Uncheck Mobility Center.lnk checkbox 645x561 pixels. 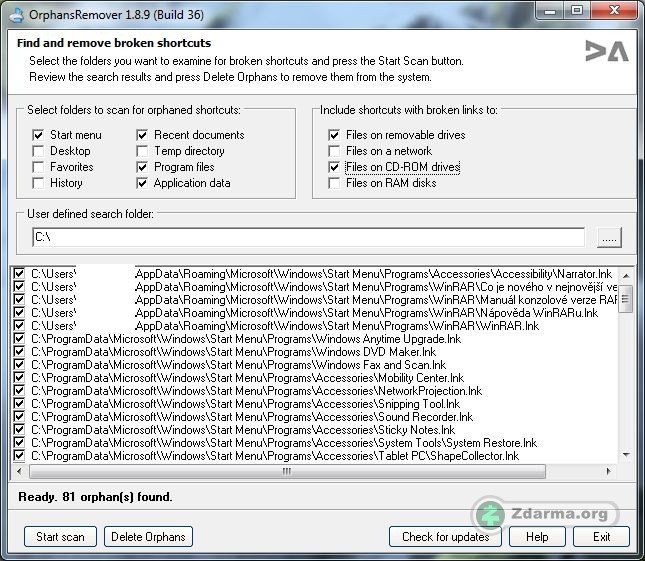pos(19,378)
